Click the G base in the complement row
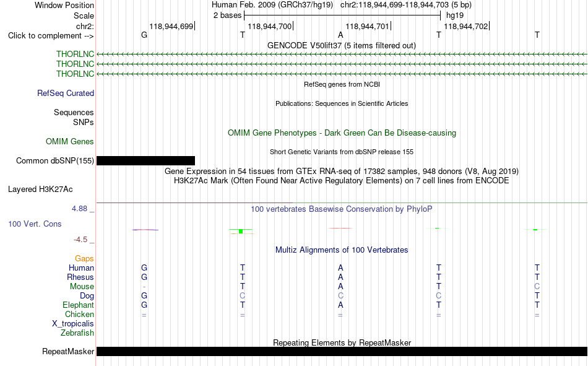The image size is (588, 366). tap(144, 35)
